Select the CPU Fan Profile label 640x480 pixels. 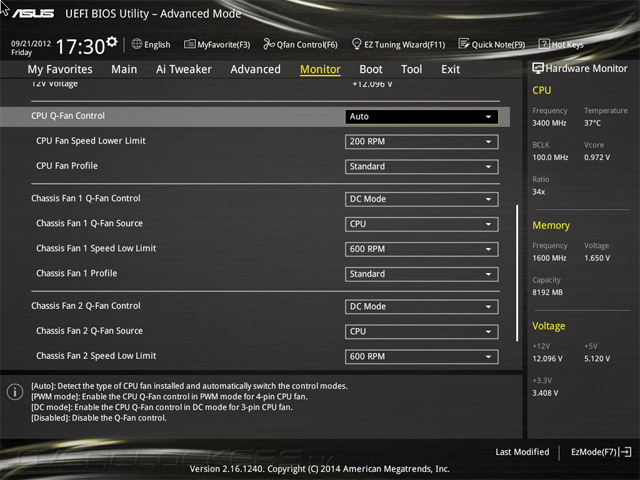point(67,166)
